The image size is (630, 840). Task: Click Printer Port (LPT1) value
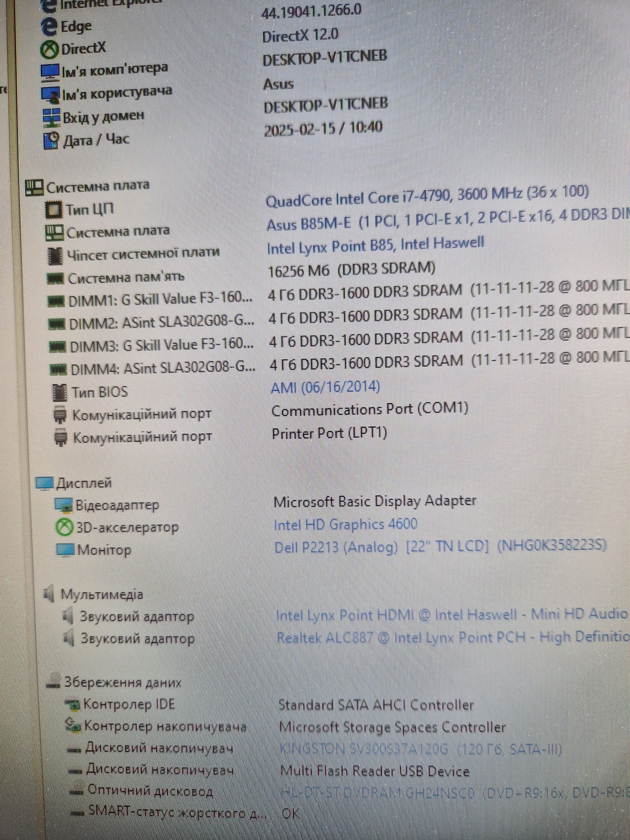point(329,433)
